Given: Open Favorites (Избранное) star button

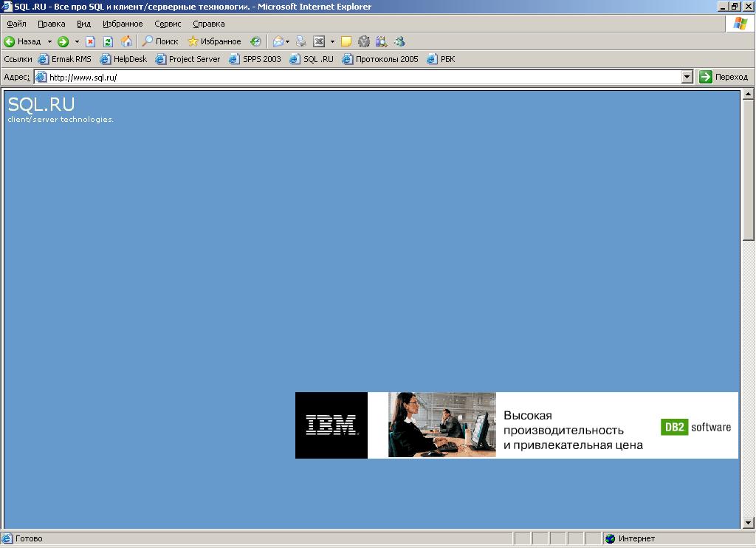Looking at the screenshot, I should [214, 41].
